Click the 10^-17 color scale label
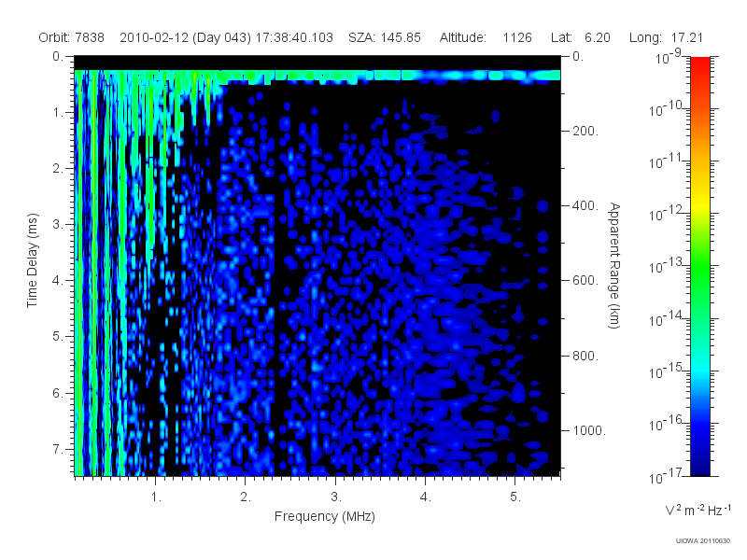 tap(667, 476)
